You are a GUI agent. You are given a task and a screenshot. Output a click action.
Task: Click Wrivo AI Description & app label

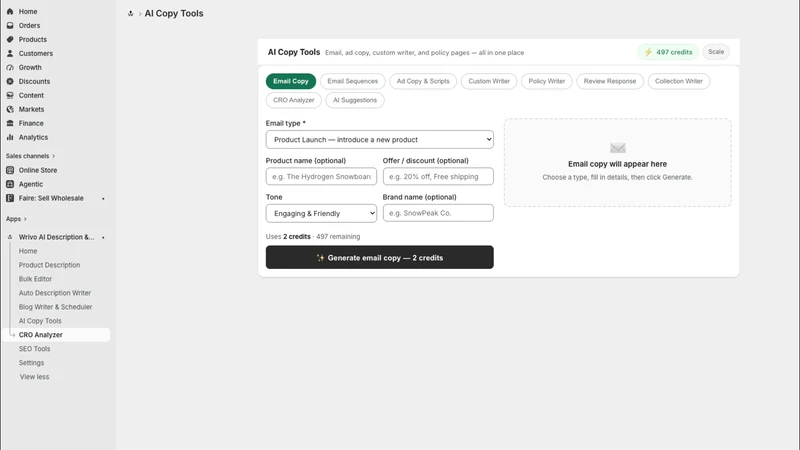tap(56, 237)
